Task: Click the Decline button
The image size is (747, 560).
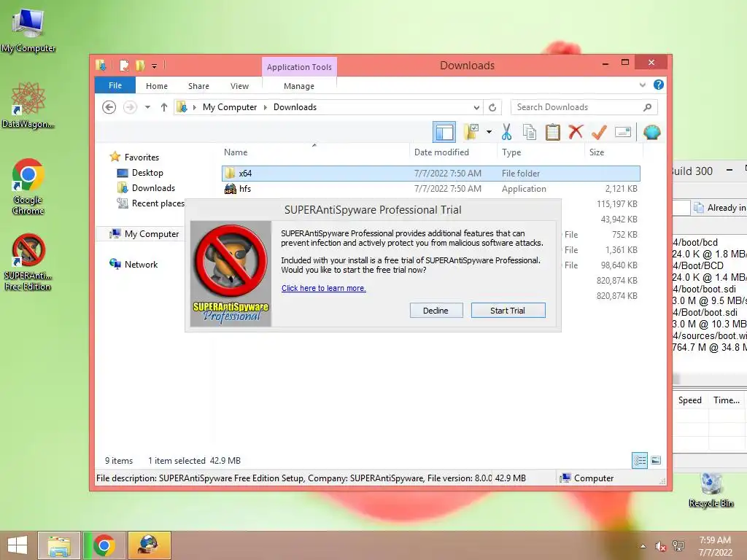Action: [x=436, y=311]
